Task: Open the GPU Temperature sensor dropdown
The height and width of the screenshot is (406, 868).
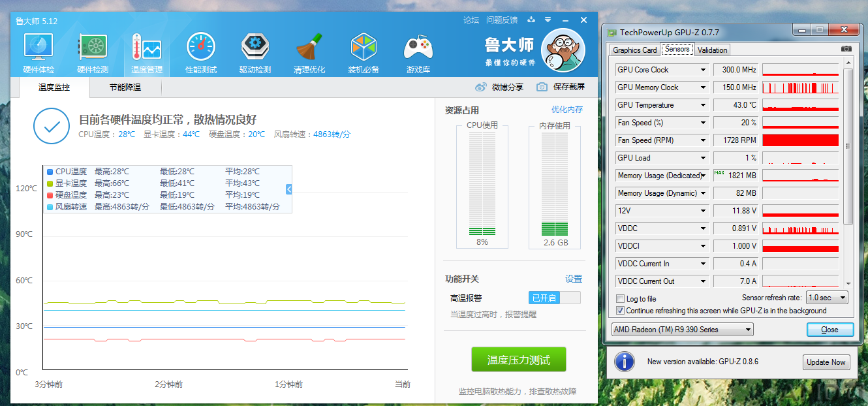Action: click(x=704, y=105)
